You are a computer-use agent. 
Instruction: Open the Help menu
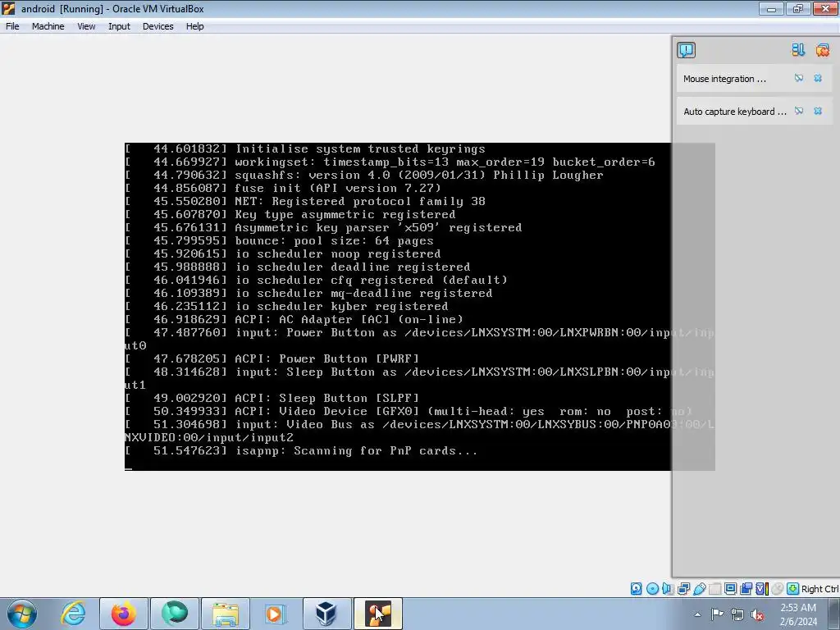pos(194,26)
